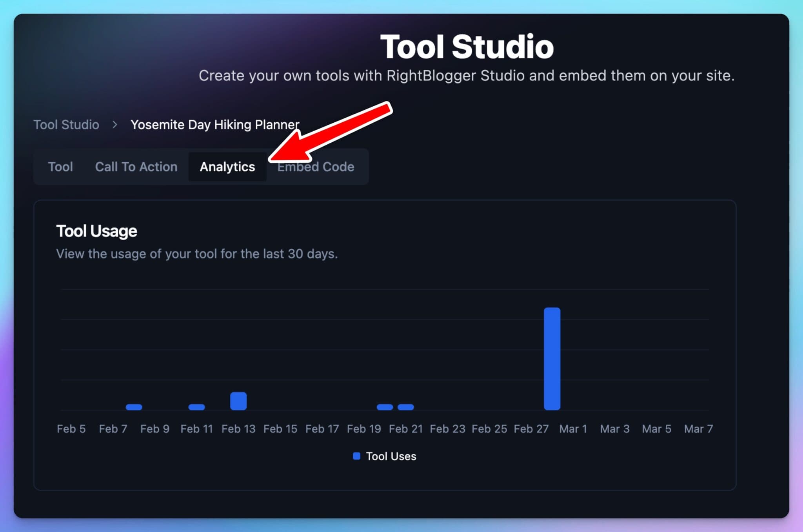Click the Tool Uses legend text
The height and width of the screenshot is (532, 803).
click(x=391, y=456)
